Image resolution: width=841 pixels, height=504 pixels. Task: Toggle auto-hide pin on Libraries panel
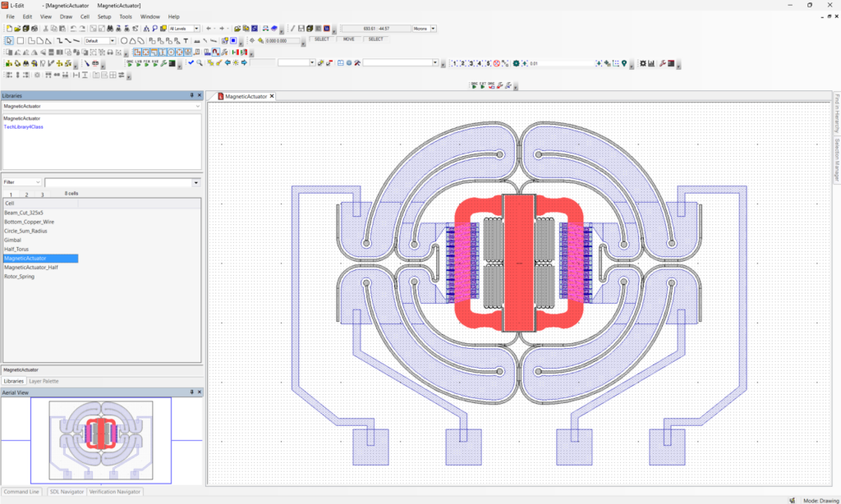[x=192, y=95]
